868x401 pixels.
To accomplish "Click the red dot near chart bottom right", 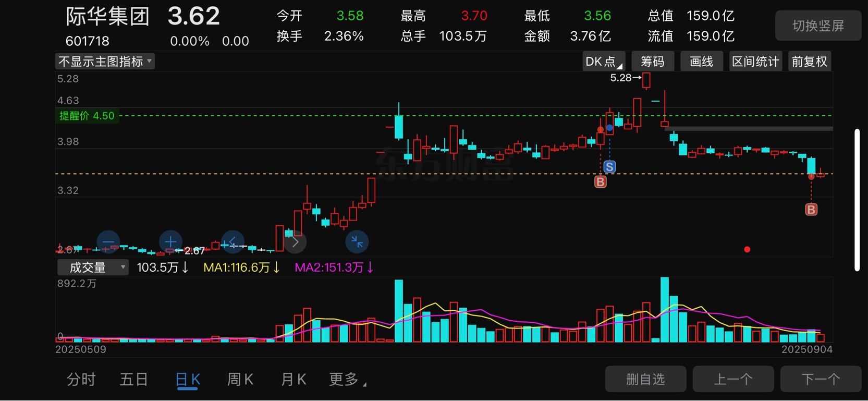I will click(747, 249).
